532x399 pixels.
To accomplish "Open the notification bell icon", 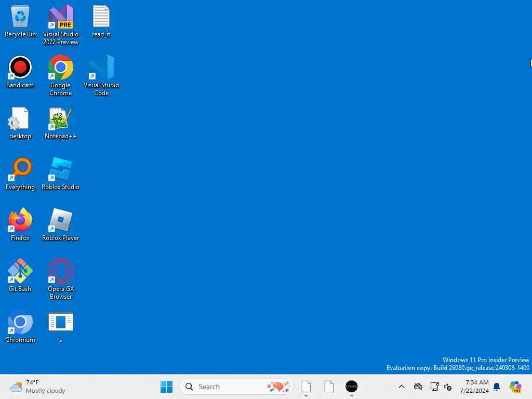I will coord(497,387).
